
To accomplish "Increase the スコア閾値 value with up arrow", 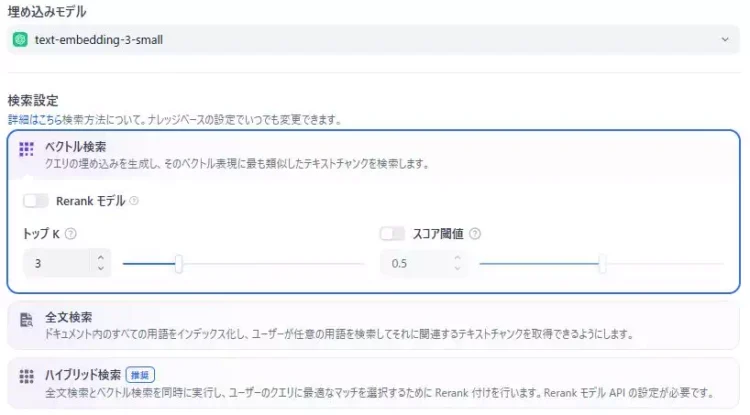I will click(457, 257).
